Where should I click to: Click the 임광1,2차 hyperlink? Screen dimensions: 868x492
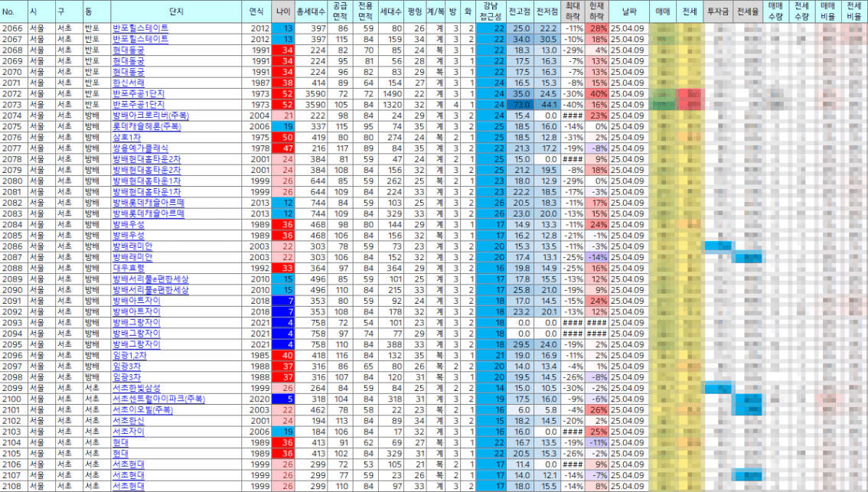tap(129, 356)
